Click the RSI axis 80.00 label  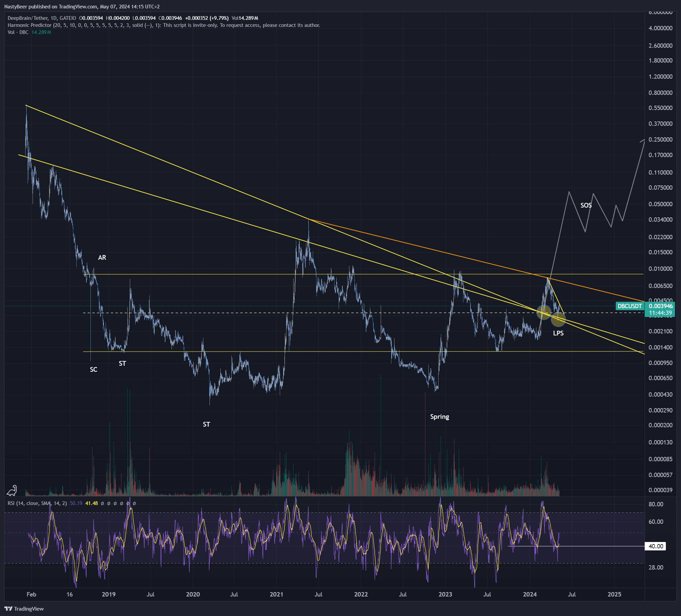point(656,504)
